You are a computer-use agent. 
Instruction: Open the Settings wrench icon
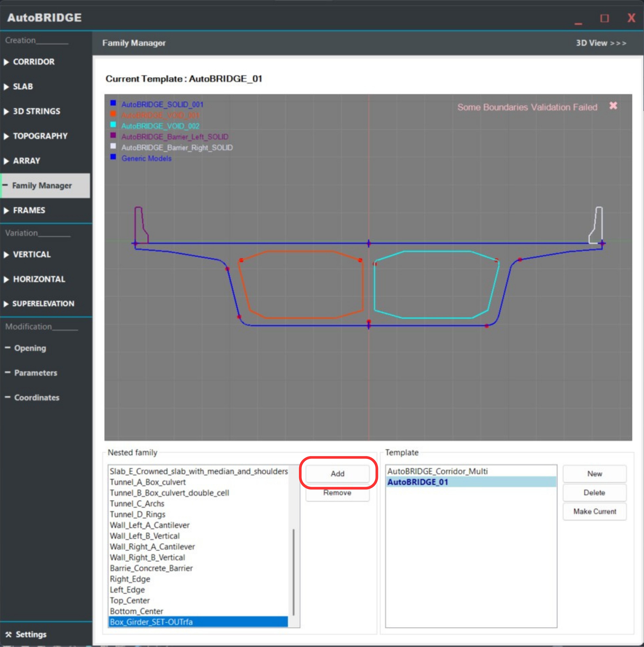pyautogui.click(x=8, y=635)
